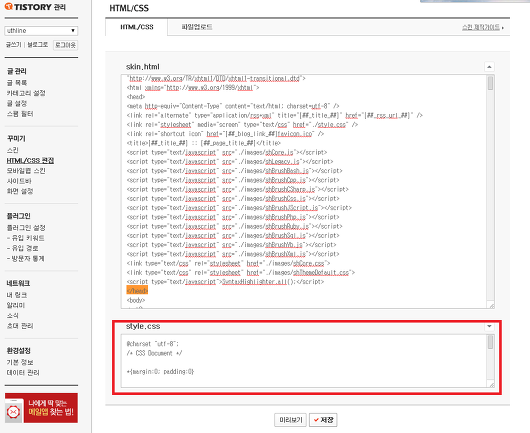Click the @charset "utf-8" line
The height and width of the screenshot is (433, 530).
click(153, 344)
